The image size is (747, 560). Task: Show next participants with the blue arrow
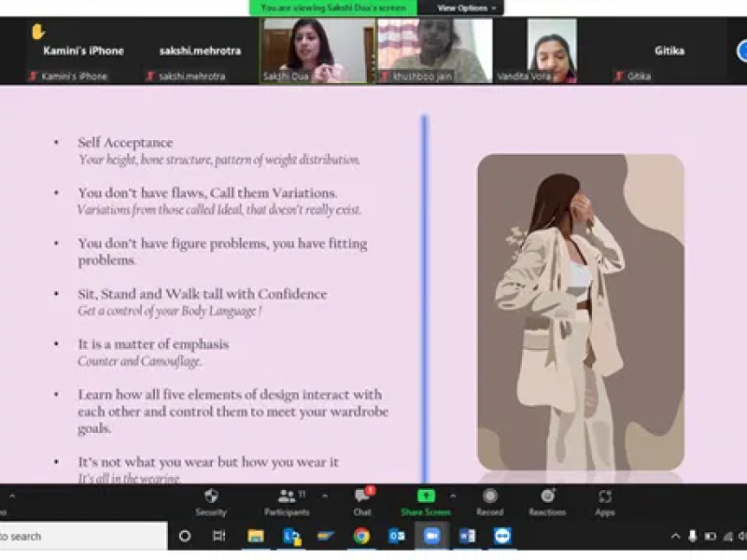tap(741, 51)
